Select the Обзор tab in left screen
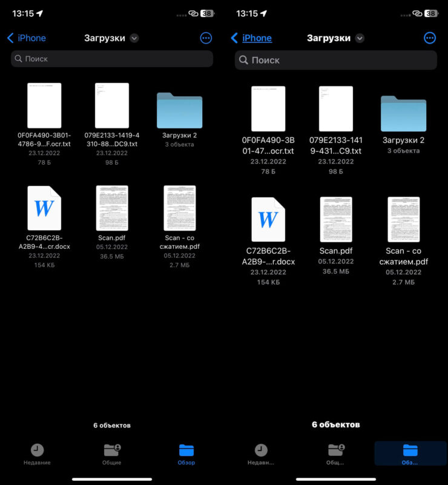This screenshot has height=485, width=448. tap(186, 454)
